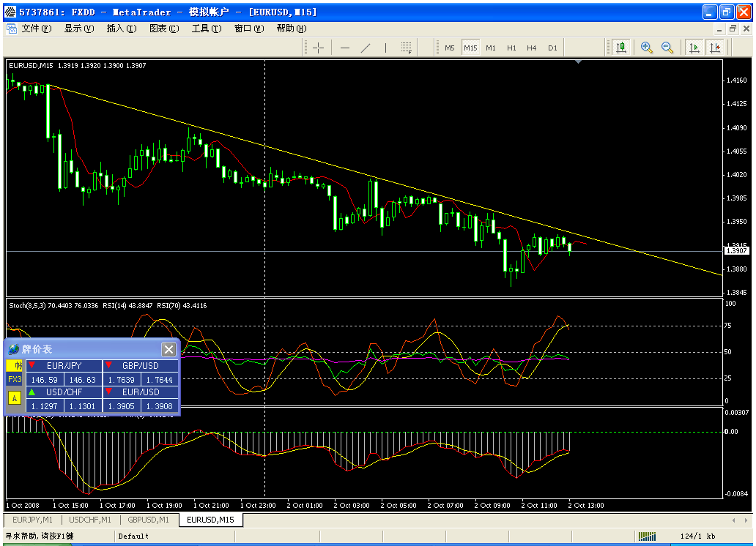Click the candlestick chart type icon

(x=621, y=48)
